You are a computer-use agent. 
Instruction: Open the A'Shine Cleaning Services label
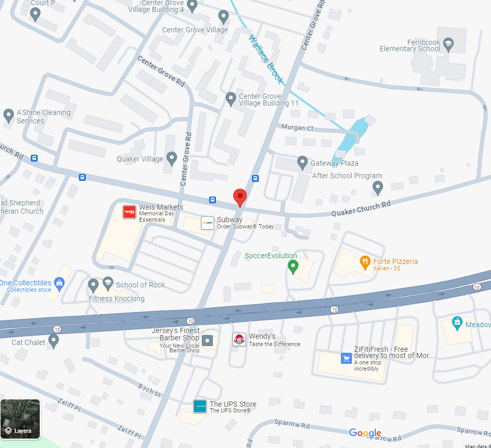pyautogui.click(x=43, y=117)
